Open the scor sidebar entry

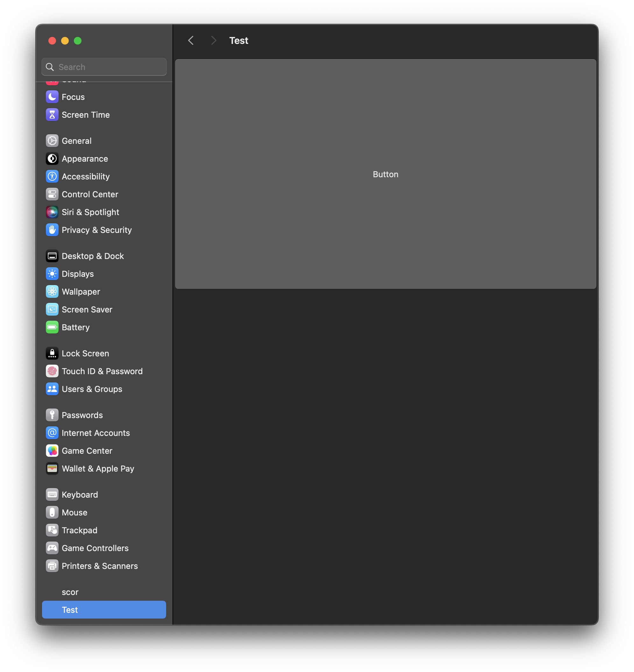[70, 592]
